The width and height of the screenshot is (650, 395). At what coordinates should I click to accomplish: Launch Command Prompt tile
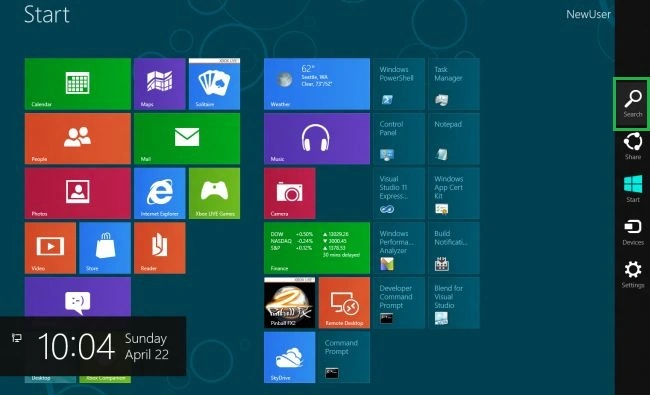[x=344, y=357]
